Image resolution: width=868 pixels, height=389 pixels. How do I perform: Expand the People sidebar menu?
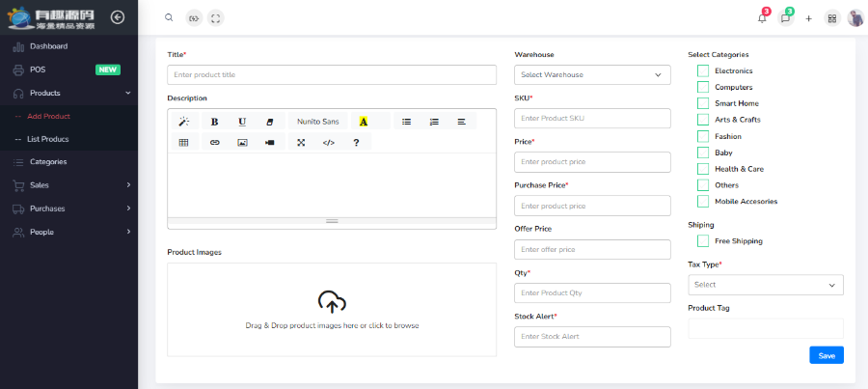pos(68,232)
